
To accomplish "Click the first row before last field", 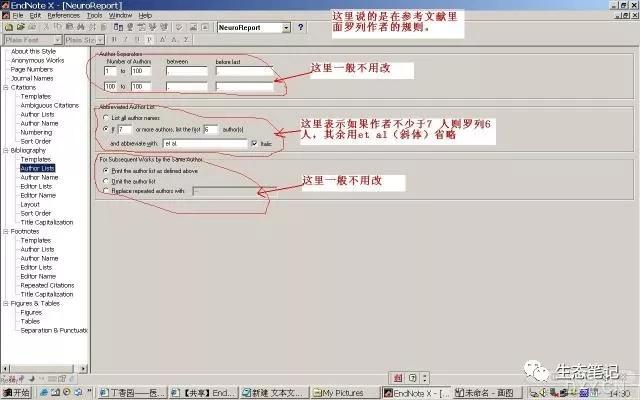I will pyautogui.click(x=244, y=71).
